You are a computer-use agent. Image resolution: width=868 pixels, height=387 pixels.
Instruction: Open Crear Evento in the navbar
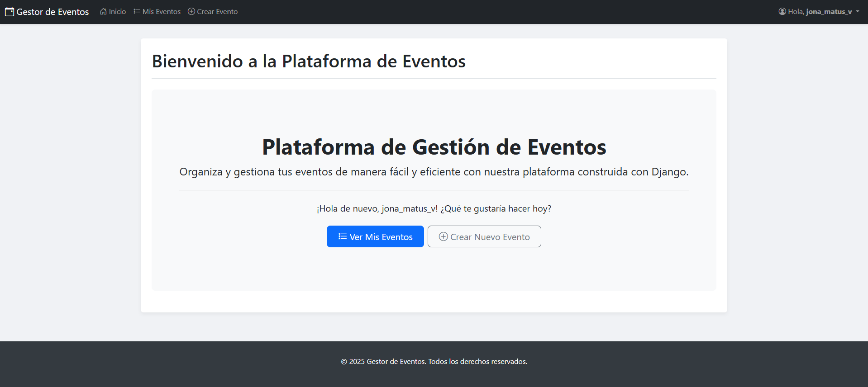coord(213,11)
